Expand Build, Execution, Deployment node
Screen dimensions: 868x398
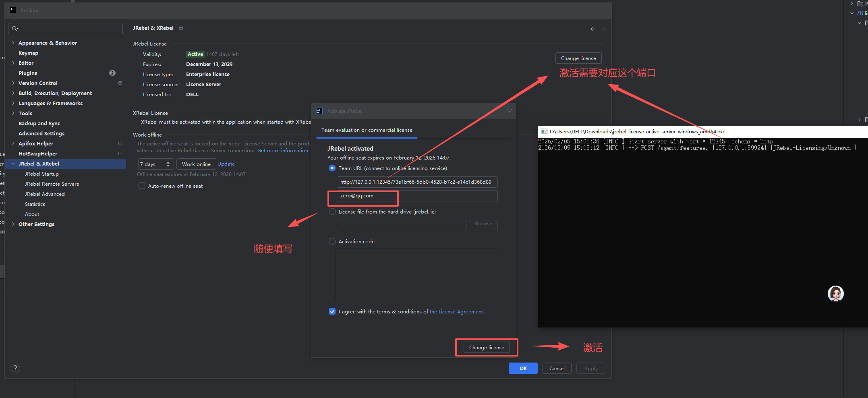point(13,93)
